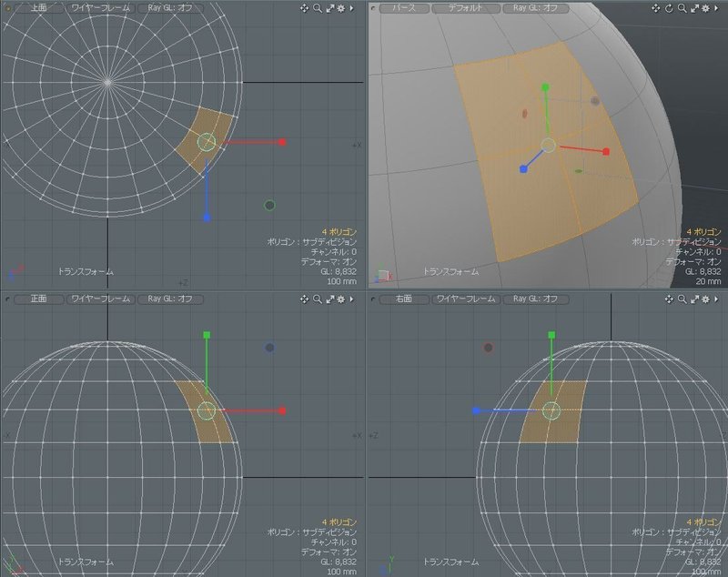Click 'デフォーマ: オン' text in perspective viewport
Screen dimensions: 728x577
693,261
